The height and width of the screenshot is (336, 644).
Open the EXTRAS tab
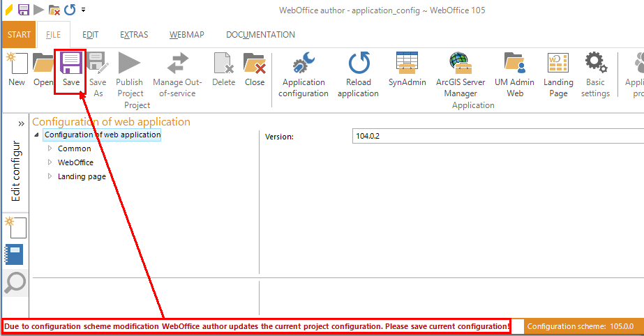coord(134,34)
